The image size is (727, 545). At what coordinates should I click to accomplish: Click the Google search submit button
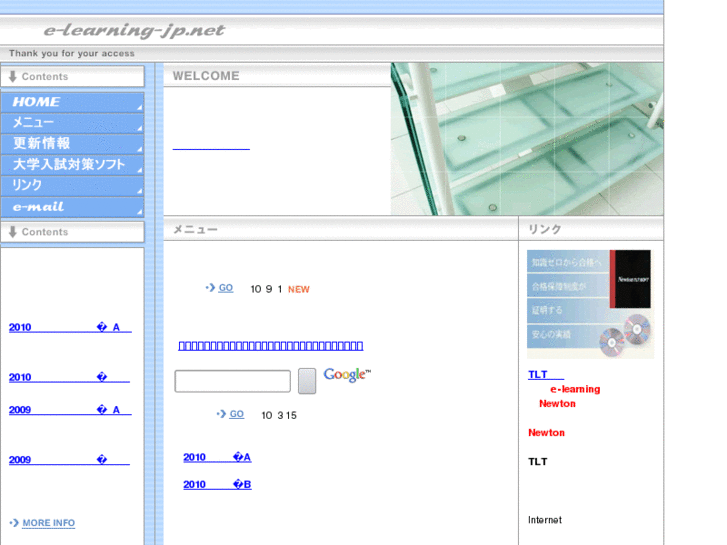pyautogui.click(x=307, y=381)
